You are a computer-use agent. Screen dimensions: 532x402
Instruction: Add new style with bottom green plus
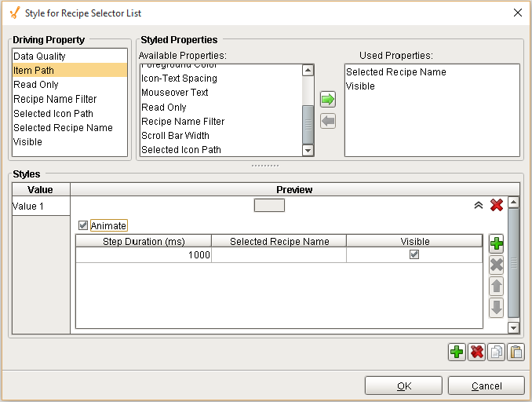(x=457, y=353)
